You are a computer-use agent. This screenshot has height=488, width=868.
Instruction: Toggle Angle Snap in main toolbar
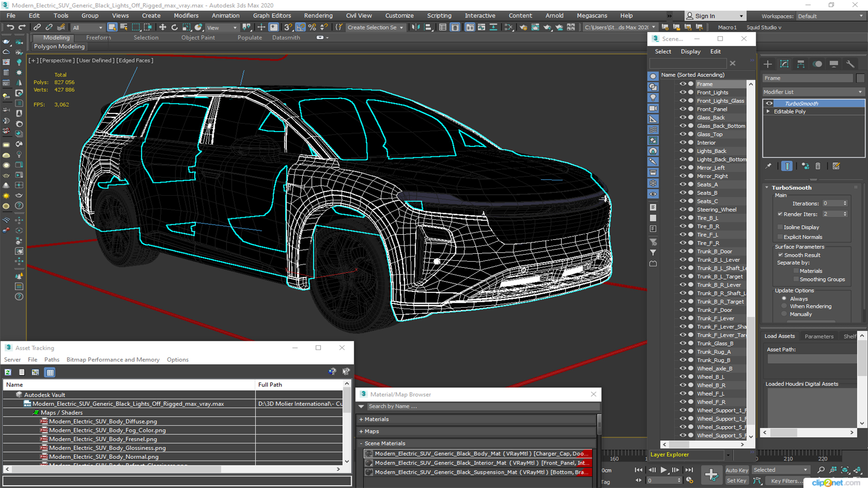(x=301, y=28)
